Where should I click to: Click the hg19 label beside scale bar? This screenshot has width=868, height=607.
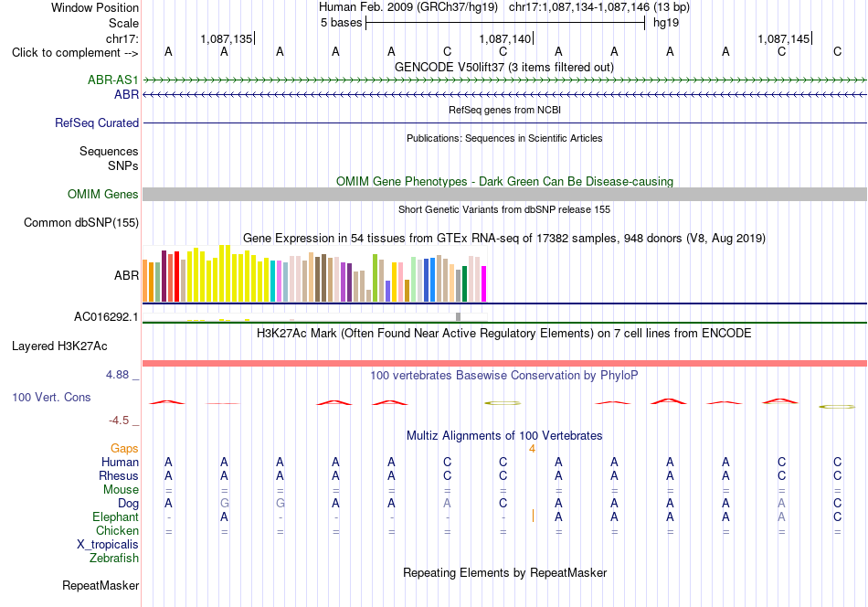(x=666, y=23)
